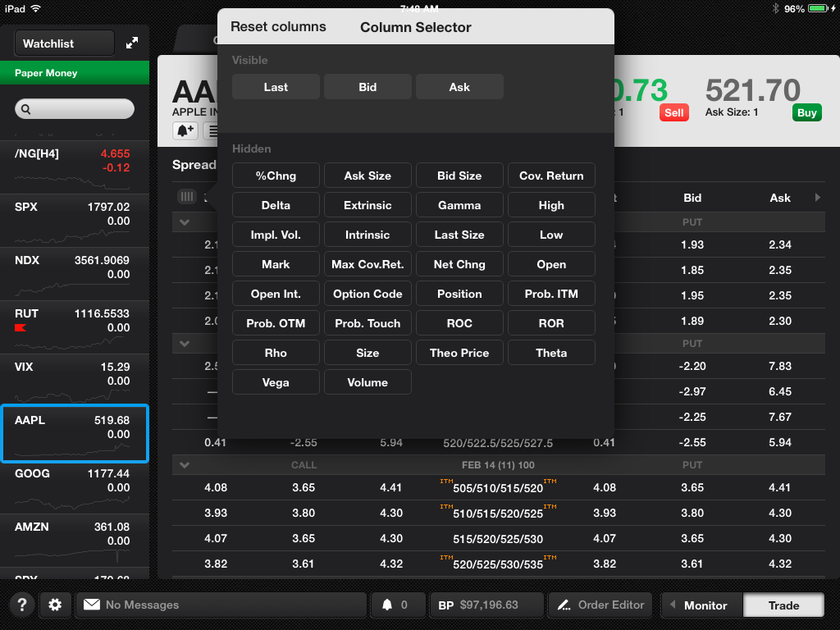Tap the green Buy button
840x630 pixels.
806,112
